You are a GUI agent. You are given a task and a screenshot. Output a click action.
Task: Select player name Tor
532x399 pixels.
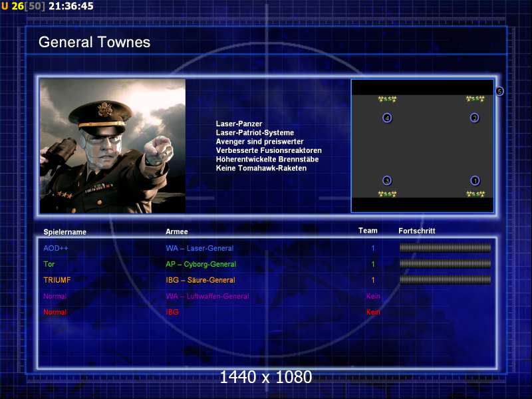[49, 264]
